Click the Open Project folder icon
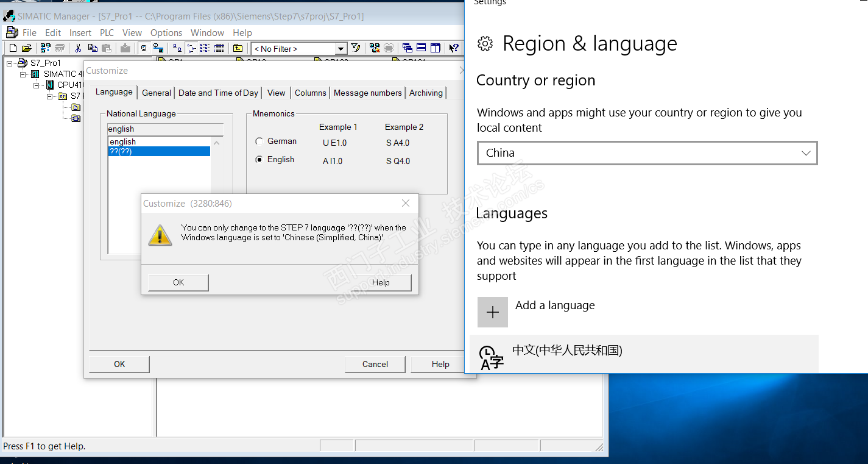Screen dimensions: 868x464 26,48
